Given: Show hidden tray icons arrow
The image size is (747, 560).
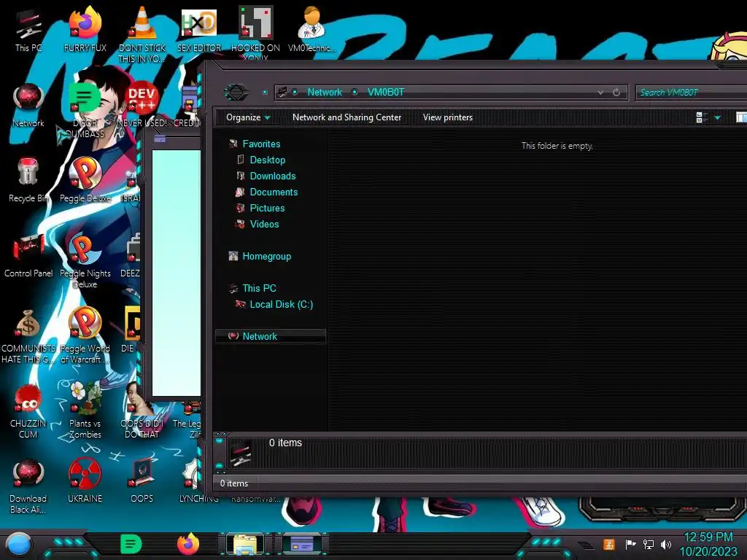Looking at the screenshot, I should click(x=586, y=545).
